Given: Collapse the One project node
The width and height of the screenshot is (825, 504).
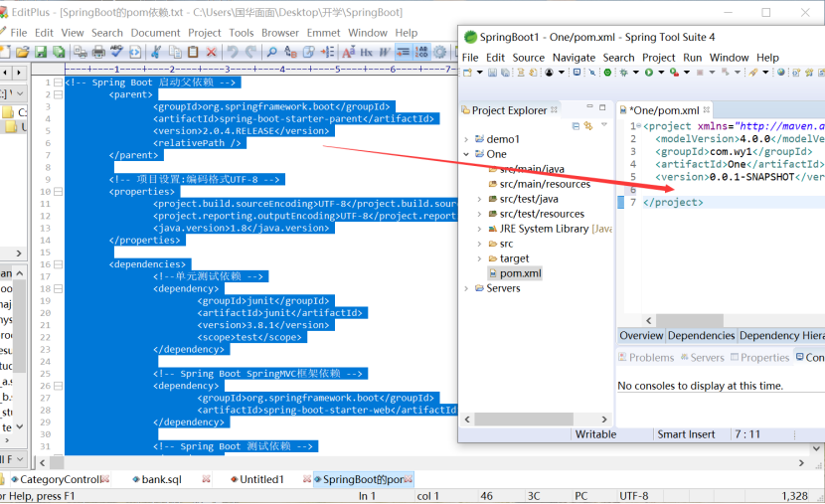Looking at the screenshot, I should pos(466,154).
